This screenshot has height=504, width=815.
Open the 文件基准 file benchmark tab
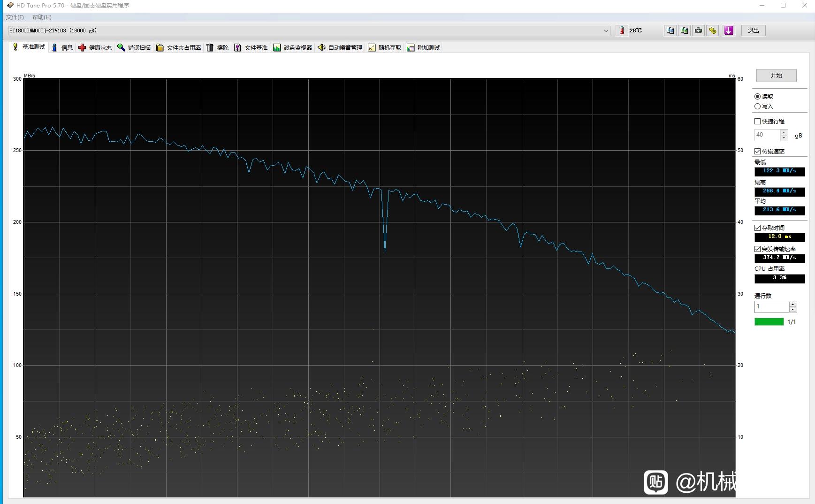(x=251, y=47)
